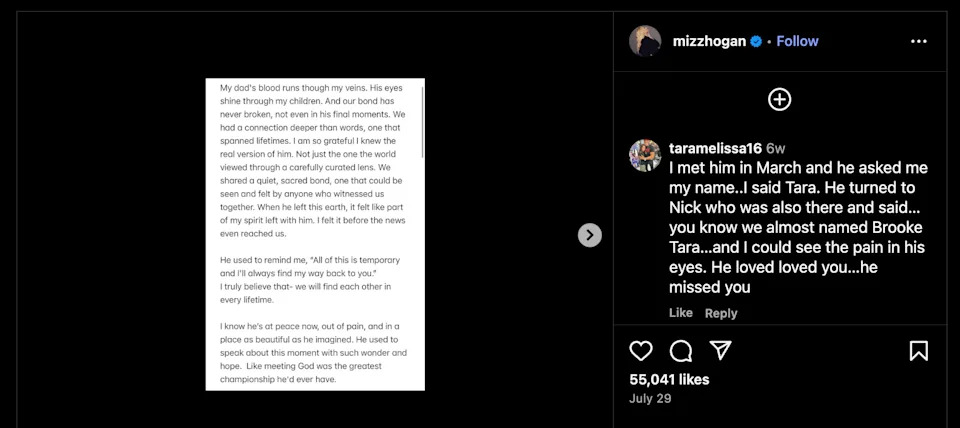Open the 6w comment timestamp
The image size is (960, 428).
click(776, 149)
